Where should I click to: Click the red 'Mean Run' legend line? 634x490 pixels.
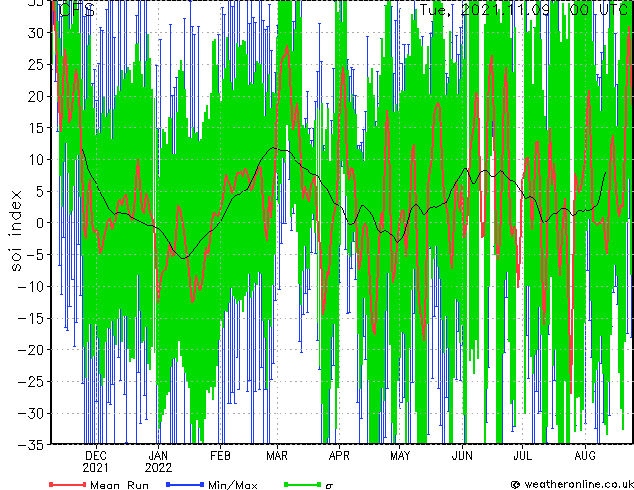tap(68, 484)
